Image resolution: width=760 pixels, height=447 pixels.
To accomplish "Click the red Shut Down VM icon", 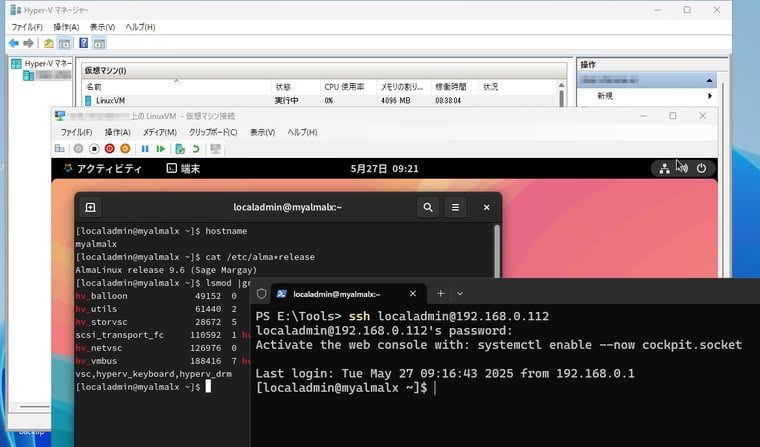I will pyautogui.click(x=110, y=148).
